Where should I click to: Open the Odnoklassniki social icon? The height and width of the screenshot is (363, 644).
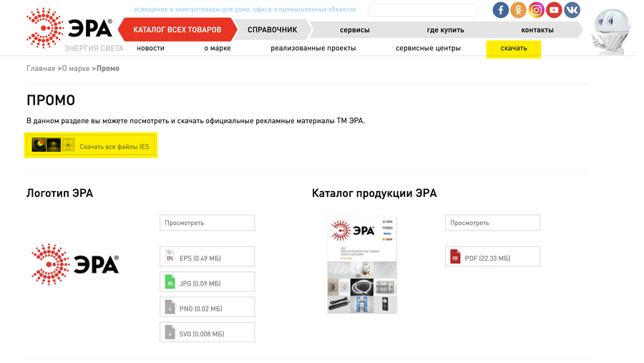(518, 10)
